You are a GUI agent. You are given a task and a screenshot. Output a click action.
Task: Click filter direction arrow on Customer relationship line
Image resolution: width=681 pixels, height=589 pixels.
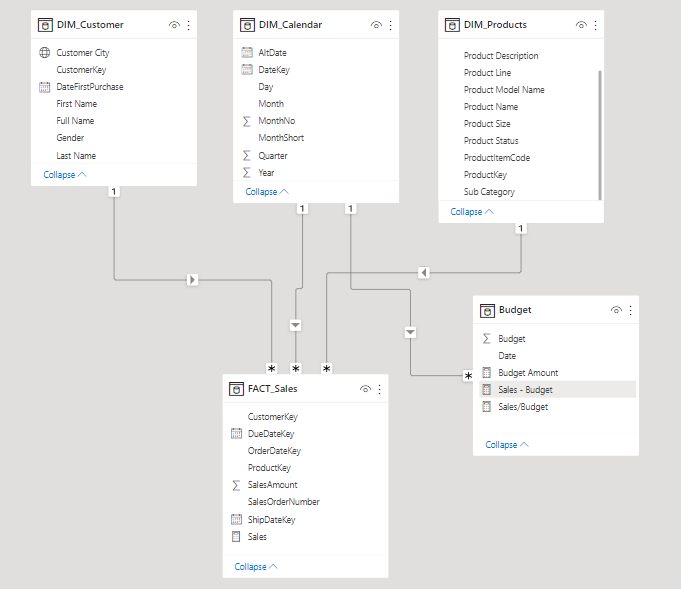(x=193, y=280)
